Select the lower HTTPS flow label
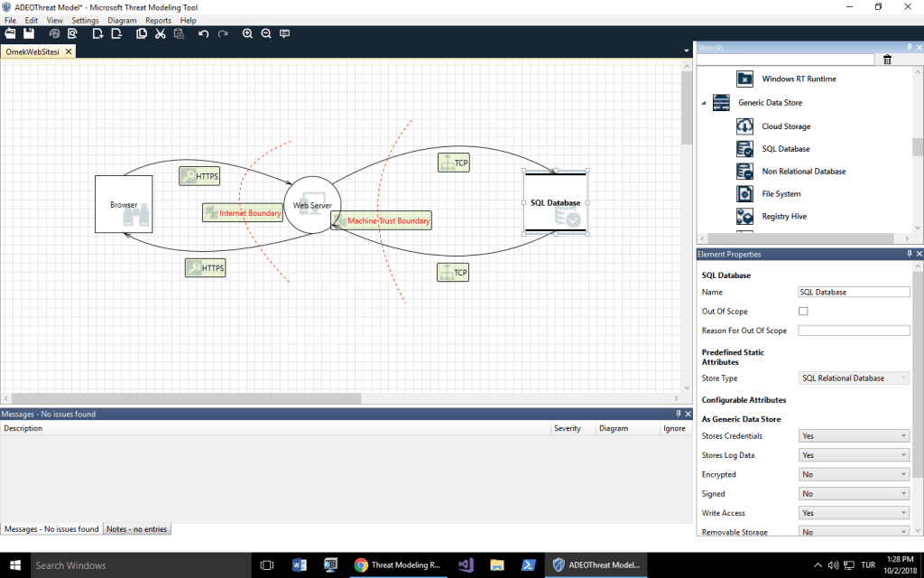 pos(205,267)
